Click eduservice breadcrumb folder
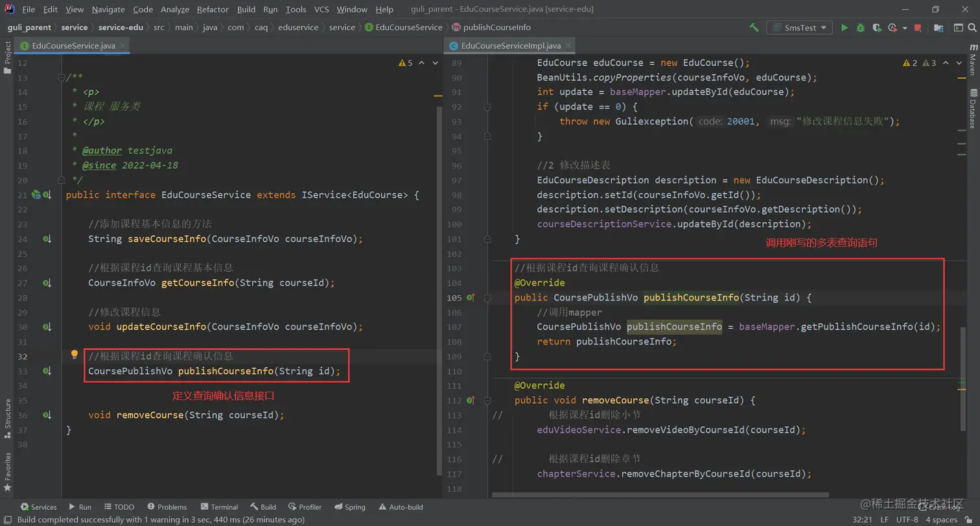 click(x=298, y=27)
